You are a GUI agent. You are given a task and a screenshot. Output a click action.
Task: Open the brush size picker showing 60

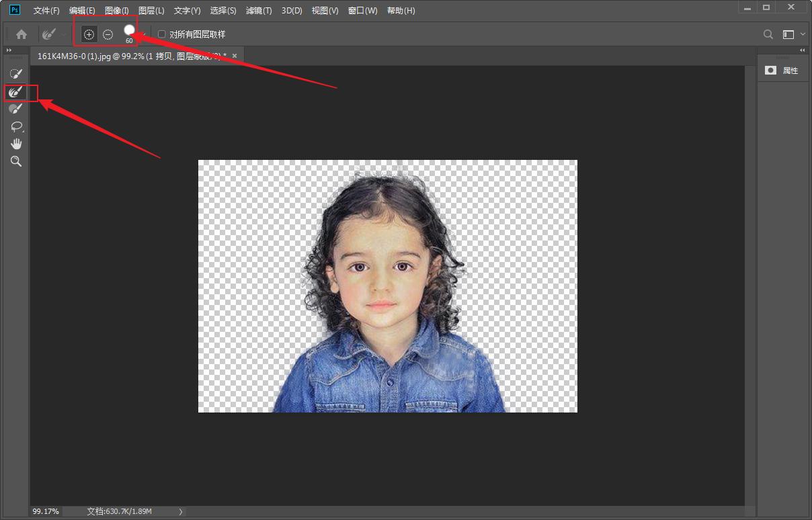(130, 32)
